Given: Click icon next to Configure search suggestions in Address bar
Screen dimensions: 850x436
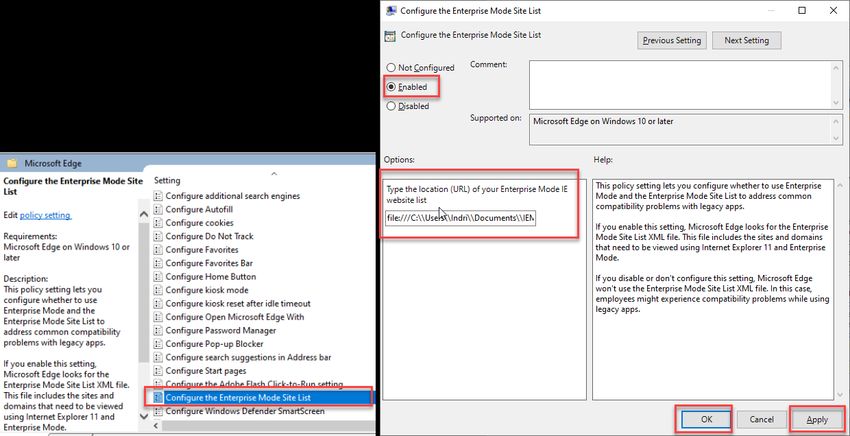Looking at the screenshot, I should coord(158,357).
